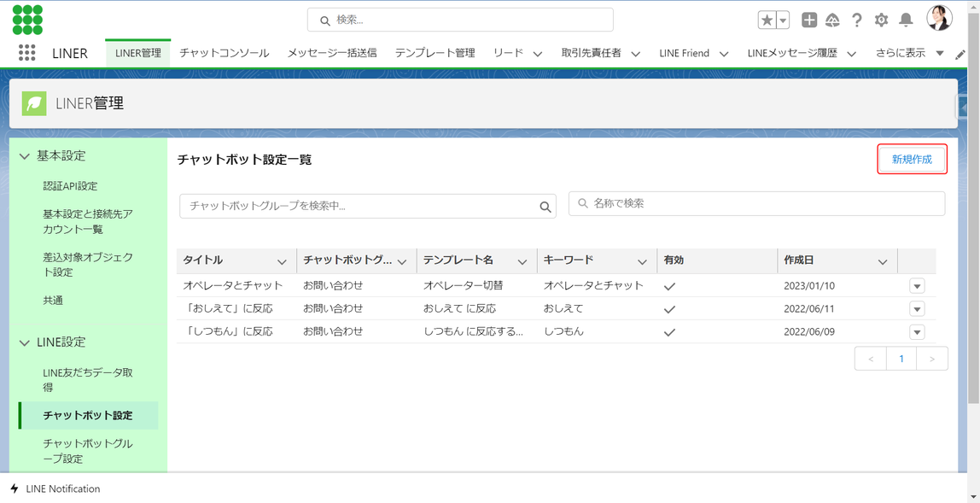Open the キーワード column header menu

tap(642, 261)
